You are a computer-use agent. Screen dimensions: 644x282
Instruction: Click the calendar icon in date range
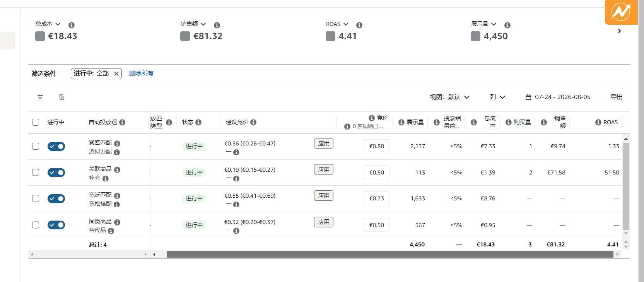pyautogui.click(x=528, y=97)
